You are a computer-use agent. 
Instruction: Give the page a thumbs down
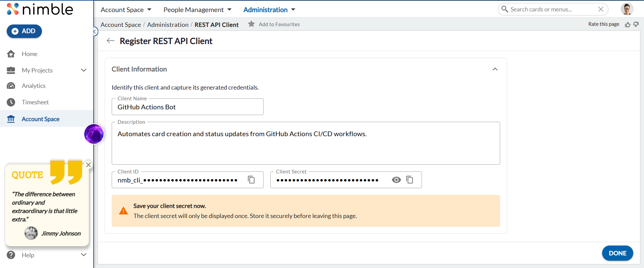(636, 24)
